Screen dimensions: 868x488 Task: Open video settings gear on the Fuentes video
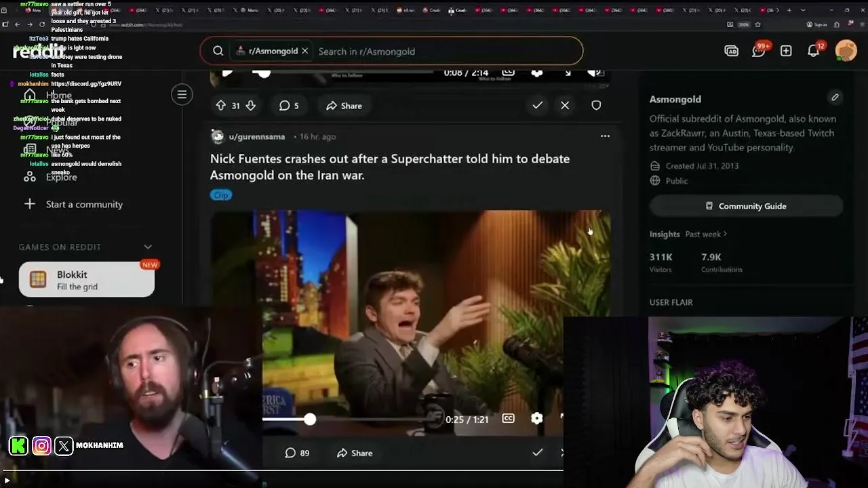pyautogui.click(x=536, y=419)
